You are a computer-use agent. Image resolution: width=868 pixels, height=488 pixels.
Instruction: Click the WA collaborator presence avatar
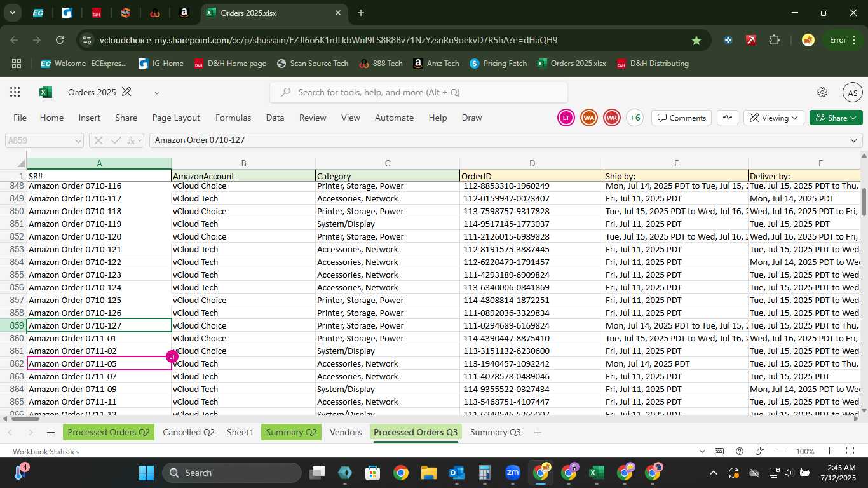[x=589, y=118]
